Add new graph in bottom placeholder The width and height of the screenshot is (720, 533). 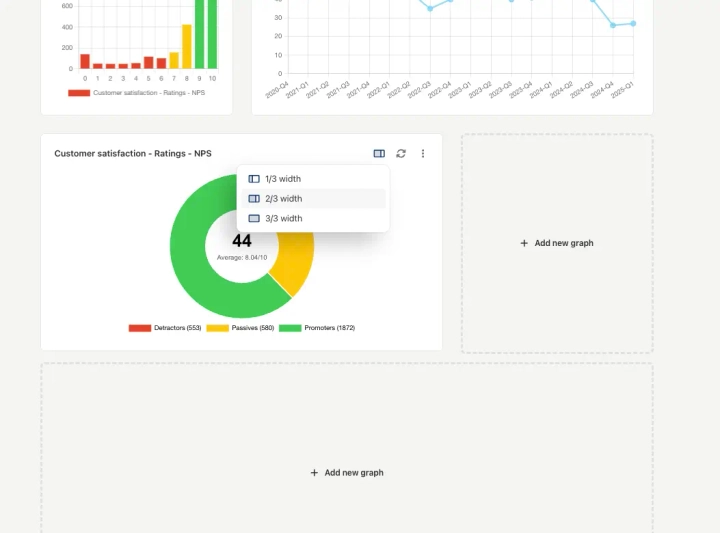[x=347, y=472]
